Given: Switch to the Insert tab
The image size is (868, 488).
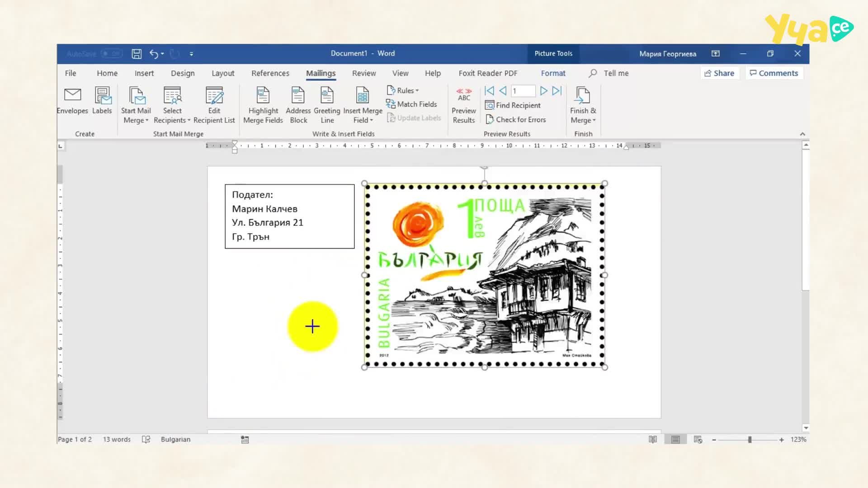Looking at the screenshot, I should (144, 73).
